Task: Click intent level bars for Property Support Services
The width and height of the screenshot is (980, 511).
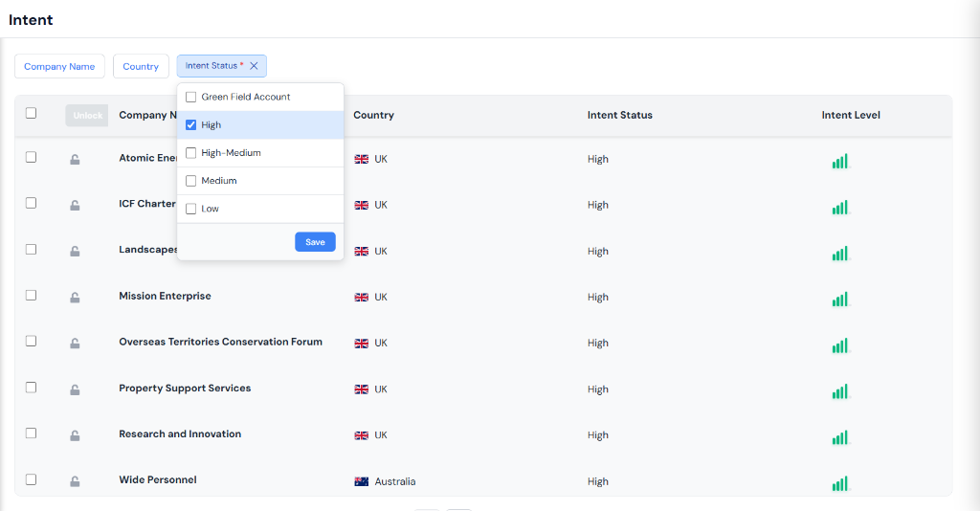Action: (840, 391)
